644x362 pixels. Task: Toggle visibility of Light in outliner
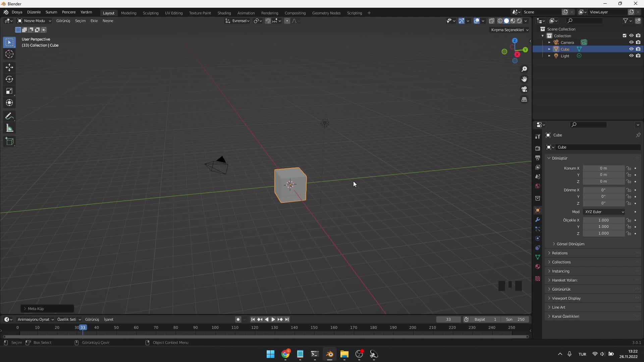[x=632, y=55]
